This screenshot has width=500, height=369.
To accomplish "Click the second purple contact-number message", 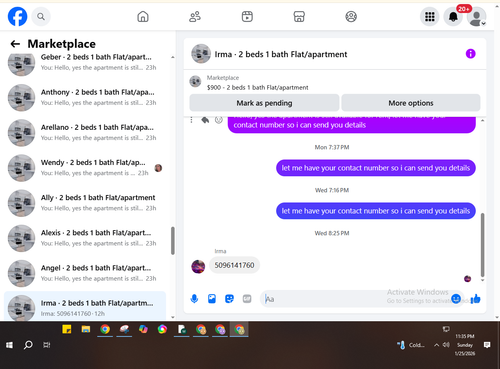I will pyautogui.click(x=376, y=168).
